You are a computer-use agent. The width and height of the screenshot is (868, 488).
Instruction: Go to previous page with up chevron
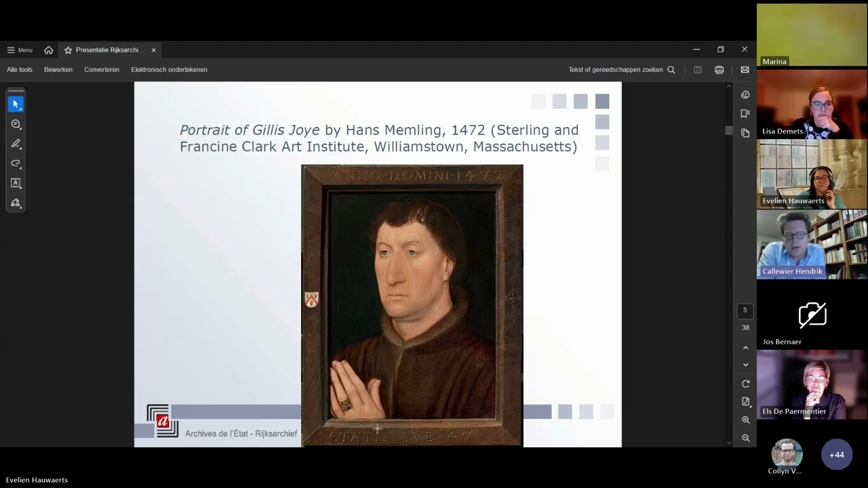click(745, 348)
